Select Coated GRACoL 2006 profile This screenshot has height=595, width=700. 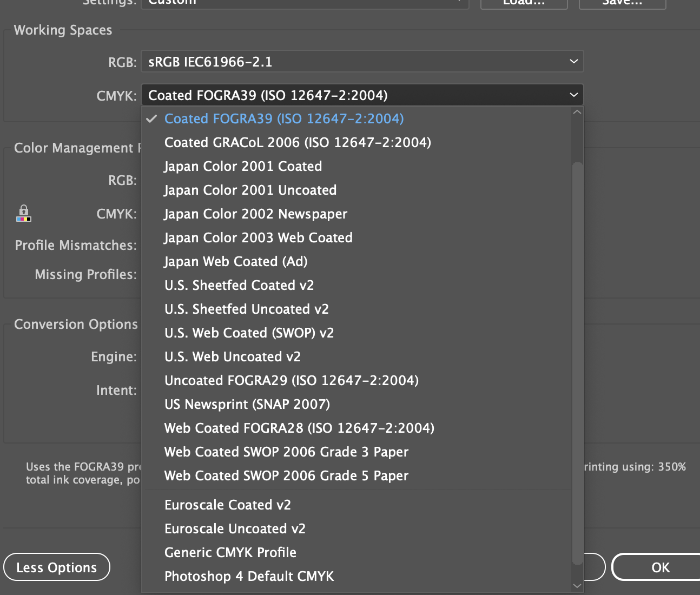click(x=356, y=142)
